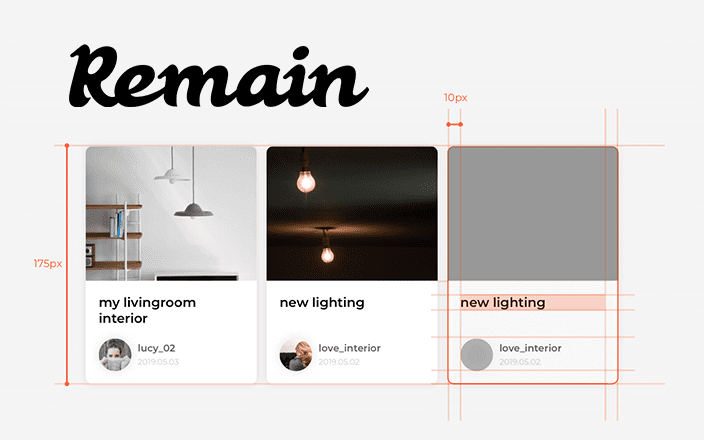The height and width of the screenshot is (440, 704).
Task: Click the gray placeholder avatar in the third card
Action: [x=476, y=354]
